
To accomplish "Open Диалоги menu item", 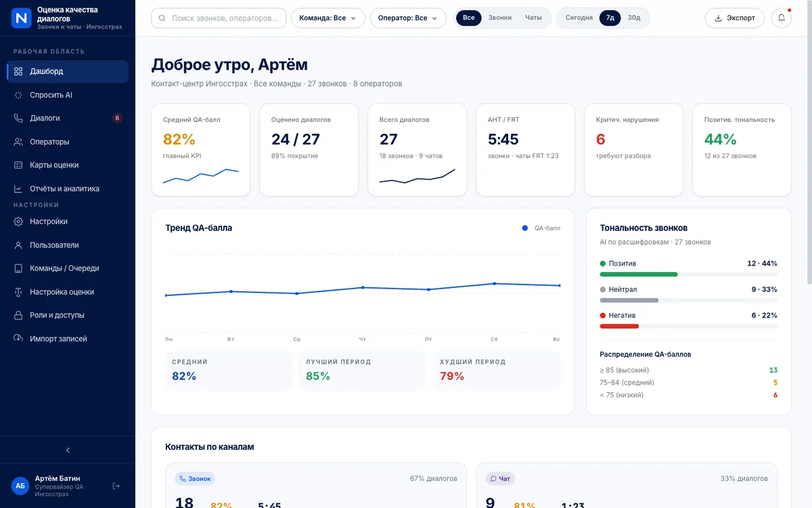I will coord(68,118).
